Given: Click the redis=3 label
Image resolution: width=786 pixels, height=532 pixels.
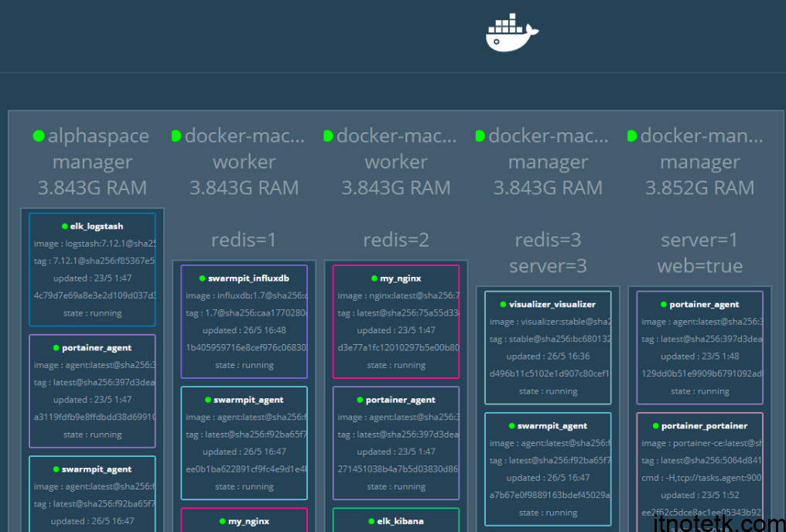Looking at the screenshot, I should pos(548,240).
